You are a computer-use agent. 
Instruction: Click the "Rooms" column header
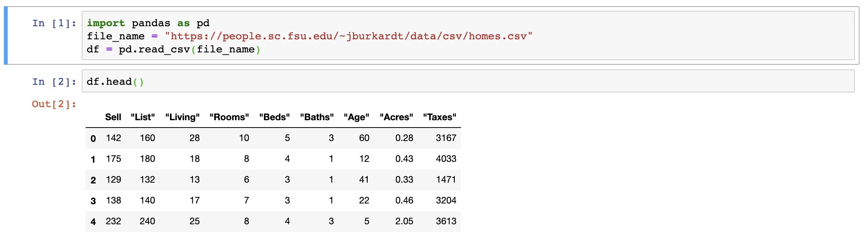[x=229, y=117]
